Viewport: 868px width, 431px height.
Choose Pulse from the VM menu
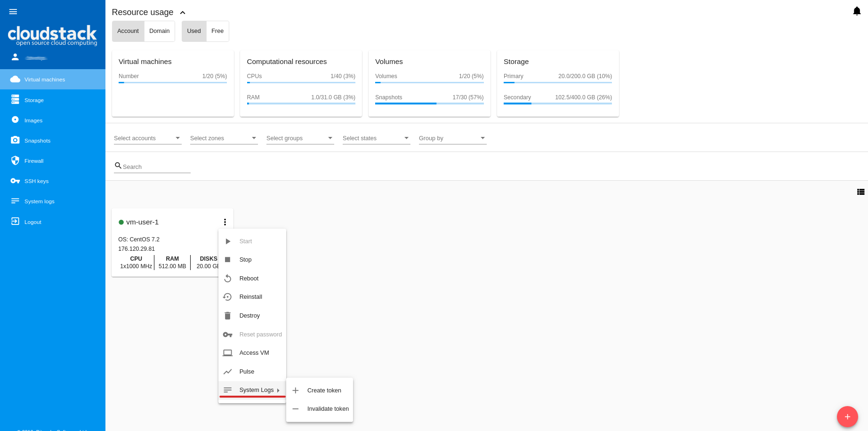(x=252, y=372)
